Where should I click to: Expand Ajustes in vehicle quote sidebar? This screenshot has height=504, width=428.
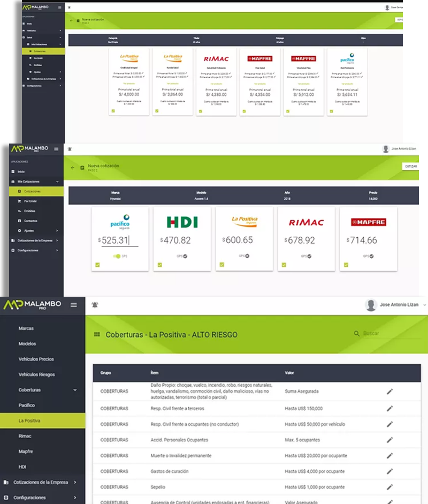click(x=57, y=231)
